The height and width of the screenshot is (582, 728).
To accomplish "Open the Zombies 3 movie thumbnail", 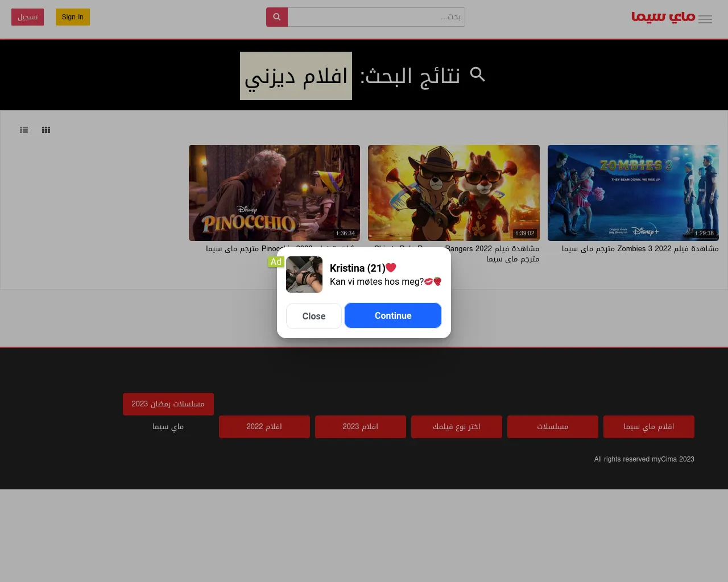I will [633, 193].
